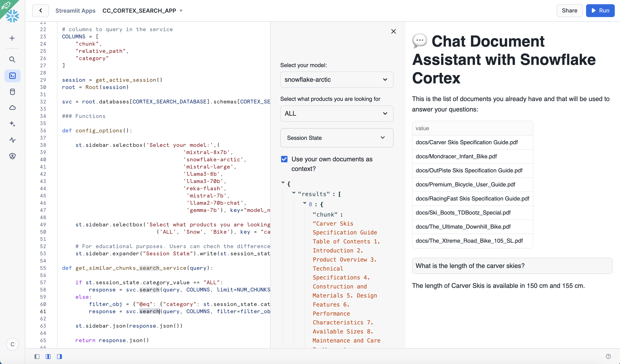Toggle the 'Use your own documents as context' checkbox
Image resolution: width=620 pixels, height=364 pixels.
[x=284, y=159]
